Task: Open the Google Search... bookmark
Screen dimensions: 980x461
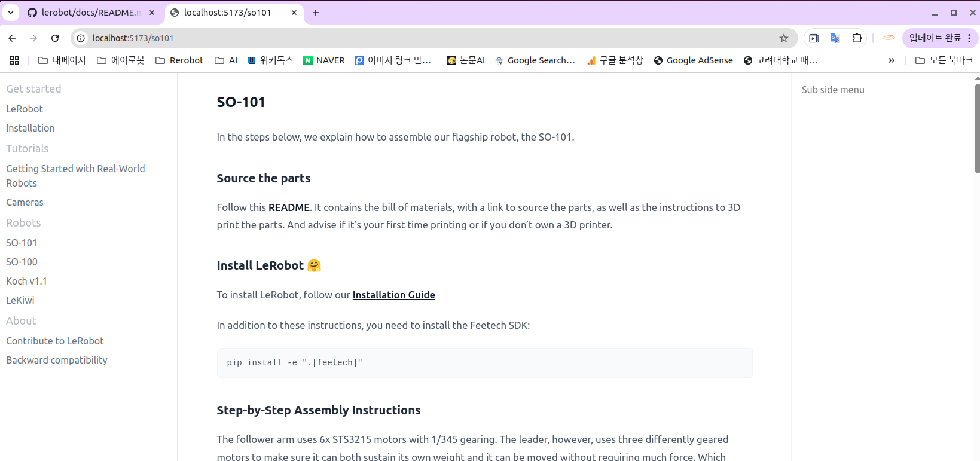Action: coord(535,60)
